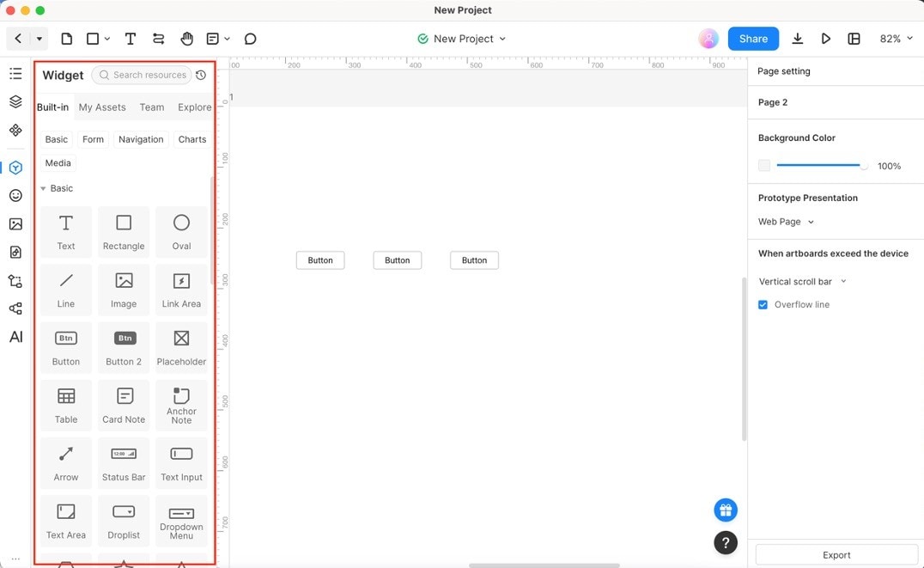Filter widgets by Form category
Viewport: 924px width, 568px height.
(93, 139)
